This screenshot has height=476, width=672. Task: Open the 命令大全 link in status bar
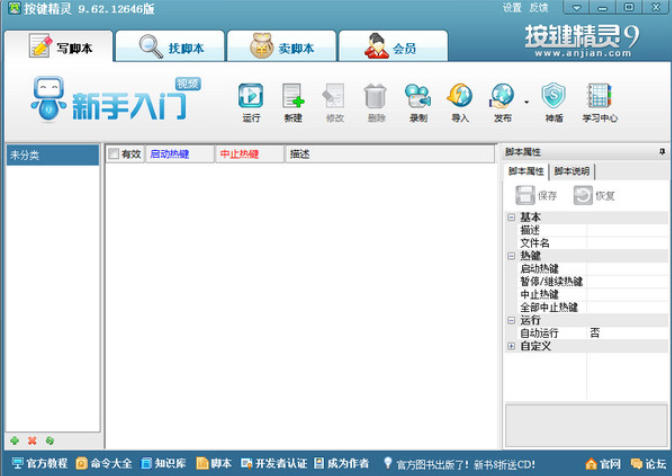pyautogui.click(x=104, y=463)
